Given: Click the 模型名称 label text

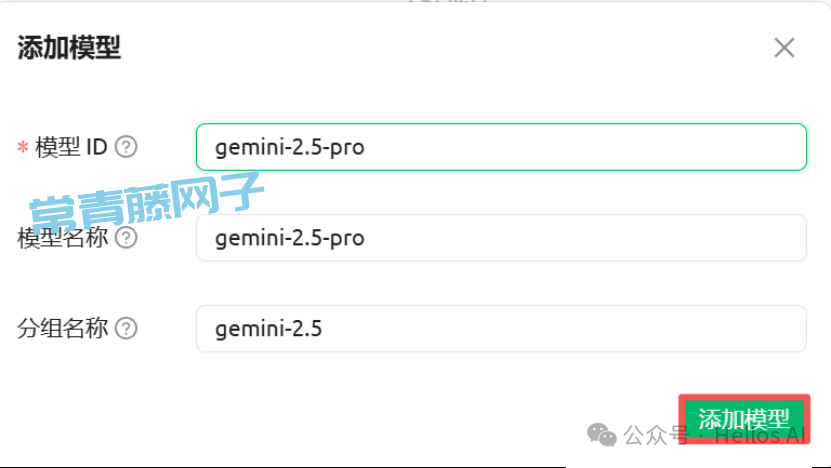Looking at the screenshot, I should (x=63, y=238).
